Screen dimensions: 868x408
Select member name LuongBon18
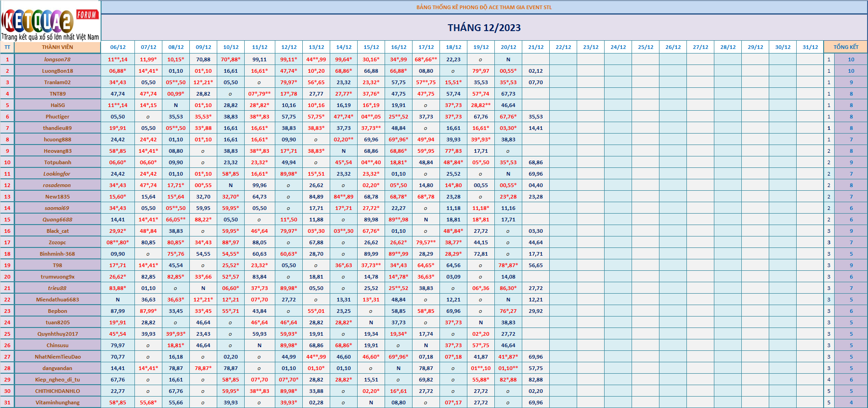click(x=58, y=71)
